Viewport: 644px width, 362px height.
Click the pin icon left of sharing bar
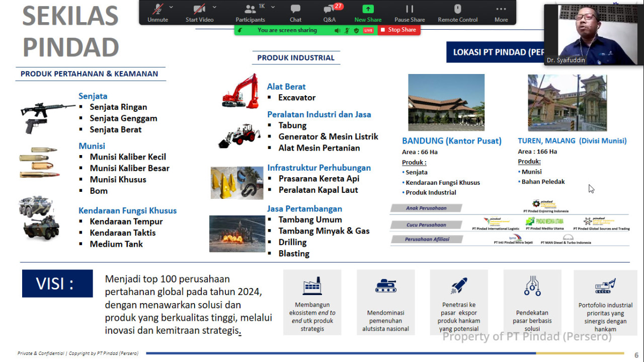[x=240, y=30]
